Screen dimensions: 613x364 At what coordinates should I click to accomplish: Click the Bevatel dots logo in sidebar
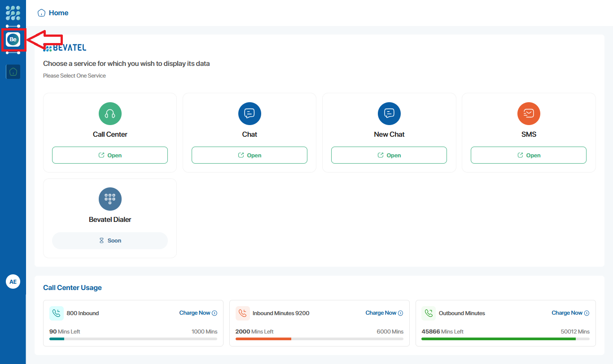tap(13, 13)
